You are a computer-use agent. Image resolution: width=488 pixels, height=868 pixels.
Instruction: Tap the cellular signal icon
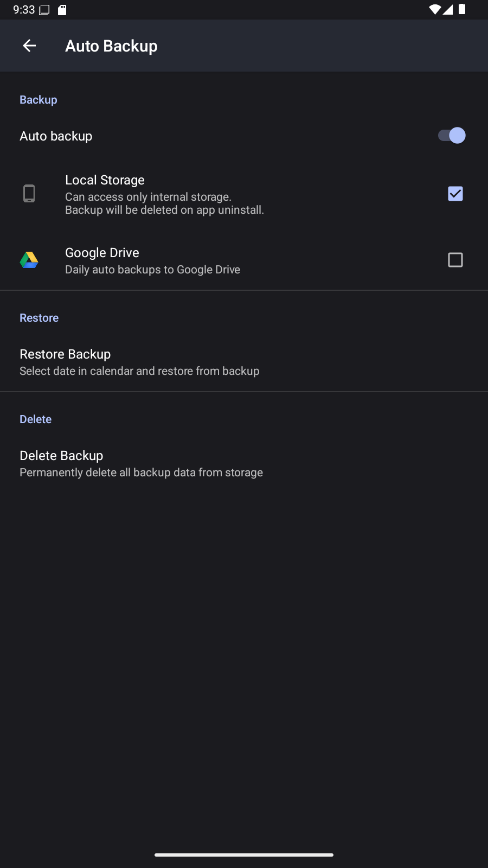tap(448, 9)
